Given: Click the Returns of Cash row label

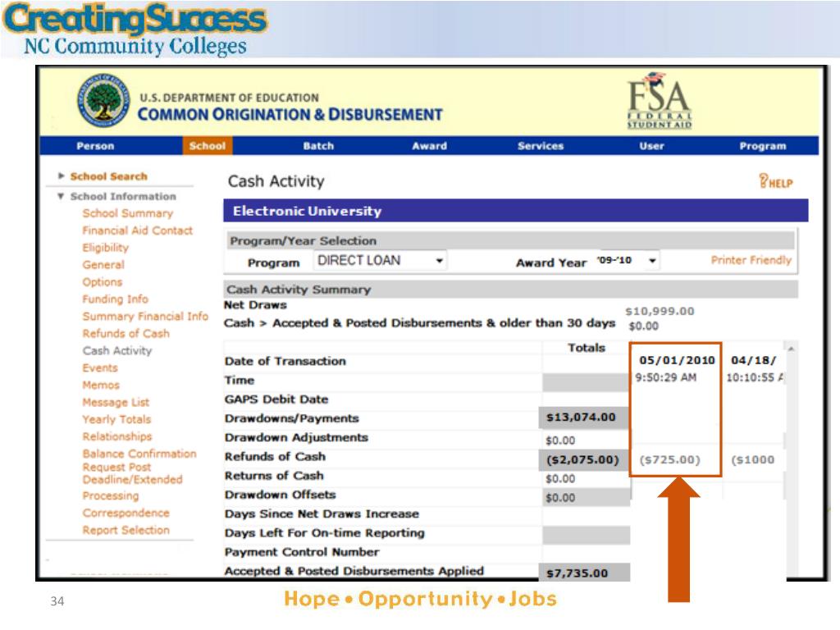Looking at the screenshot, I should (x=274, y=475).
